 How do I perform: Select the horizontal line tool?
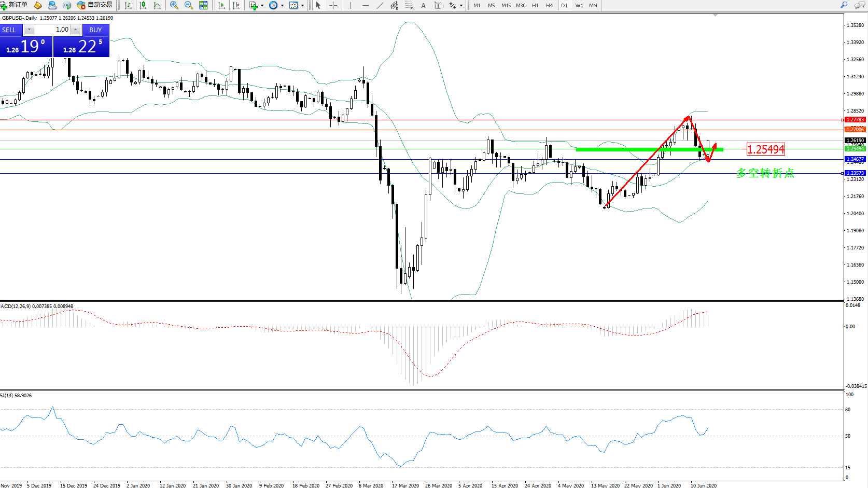pos(366,5)
